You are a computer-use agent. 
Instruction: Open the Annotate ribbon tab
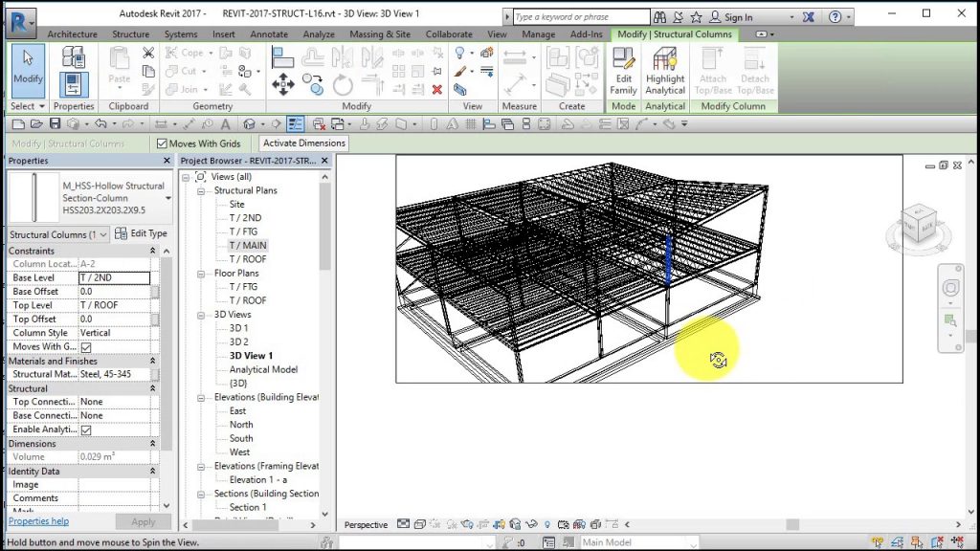click(269, 34)
